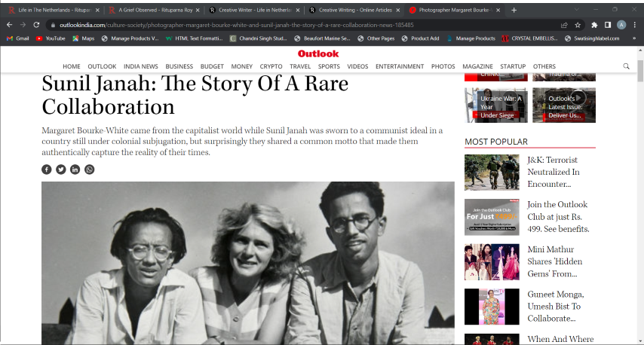Play Outlook's Latest Issue video thumbnail

point(564,105)
